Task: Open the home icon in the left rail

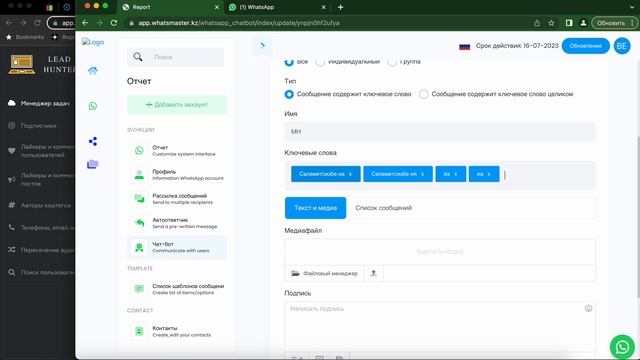Action: (x=93, y=70)
